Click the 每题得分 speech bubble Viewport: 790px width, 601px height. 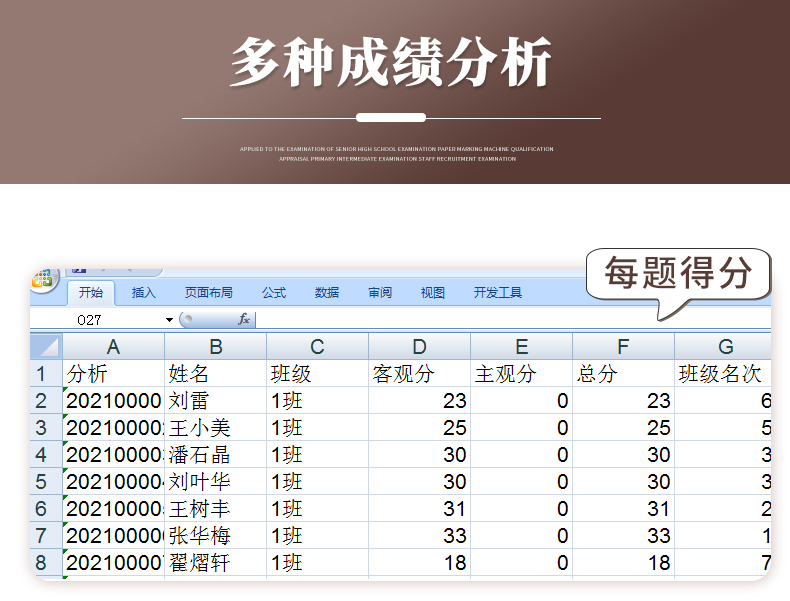coord(678,273)
